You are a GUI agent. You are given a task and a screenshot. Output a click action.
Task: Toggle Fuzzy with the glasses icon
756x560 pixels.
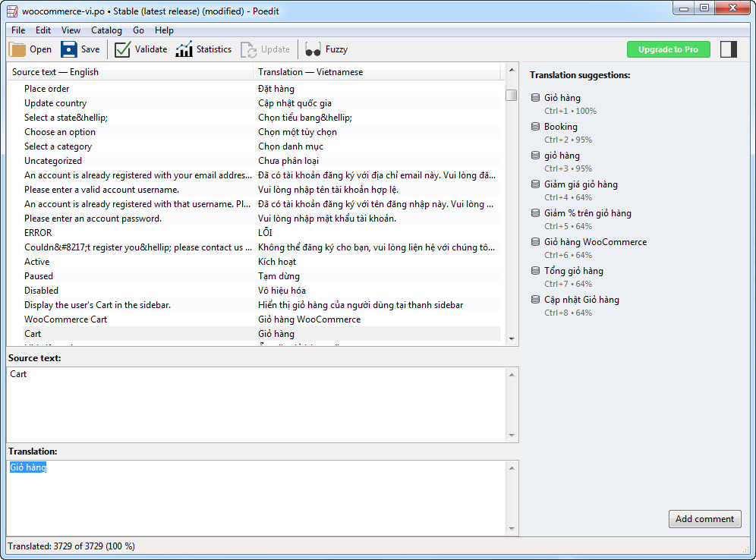coord(313,49)
